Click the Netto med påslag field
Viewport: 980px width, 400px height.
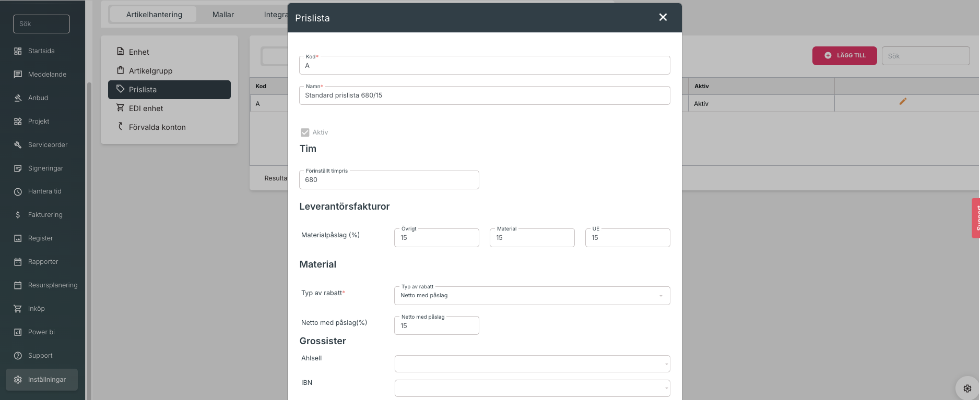(436, 325)
